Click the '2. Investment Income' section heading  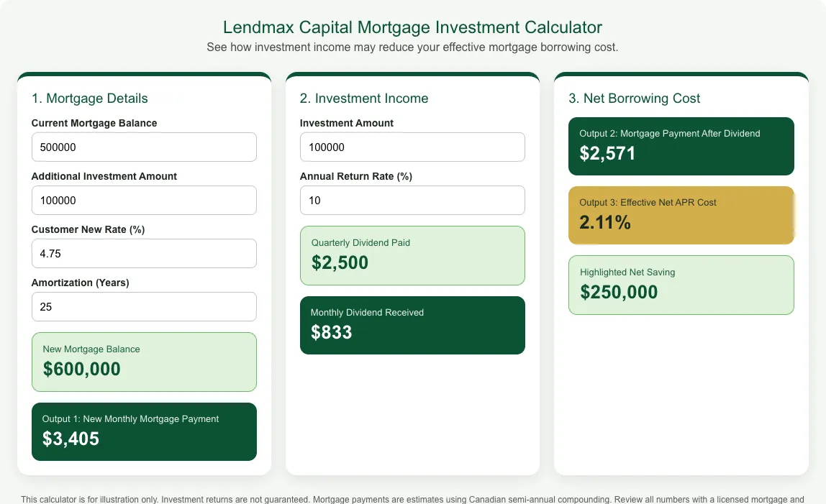[364, 98]
